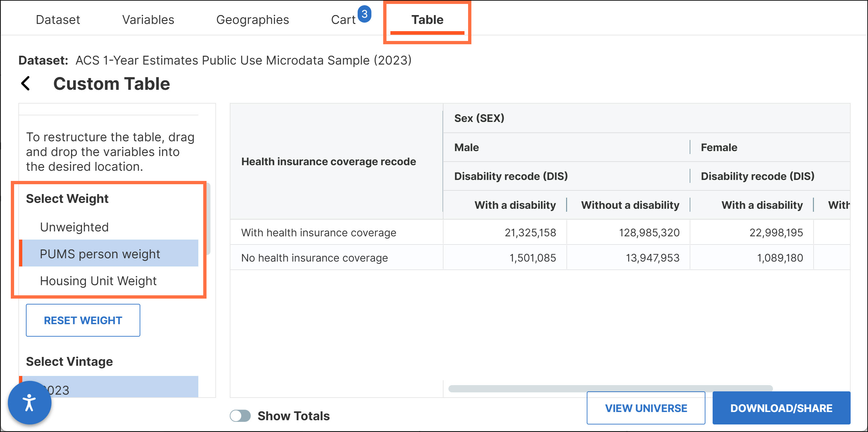Click the Health insurance coverage recode header
868x432 pixels.
click(328, 161)
